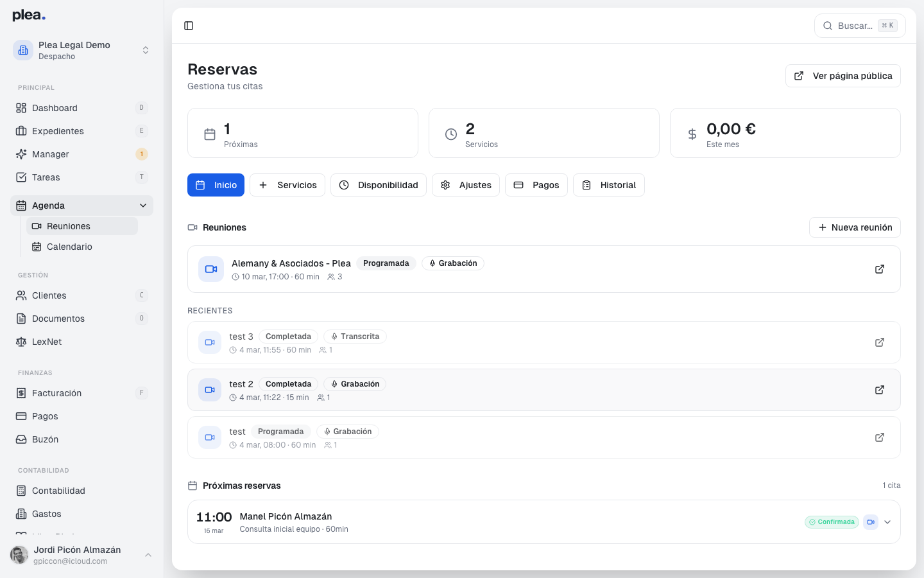Open external link for test 3 meeting
Viewport: 924px width, 578px height.
pyautogui.click(x=880, y=342)
